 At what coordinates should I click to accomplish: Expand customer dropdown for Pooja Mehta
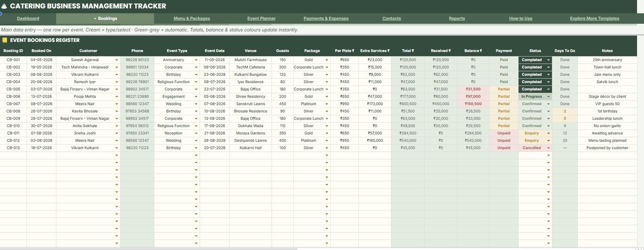click(117, 97)
